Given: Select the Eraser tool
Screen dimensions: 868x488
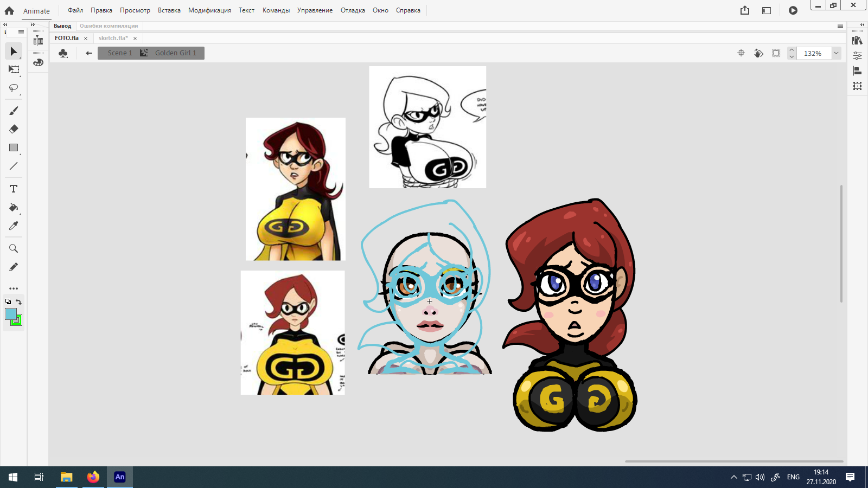Looking at the screenshot, I should [x=14, y=129].
